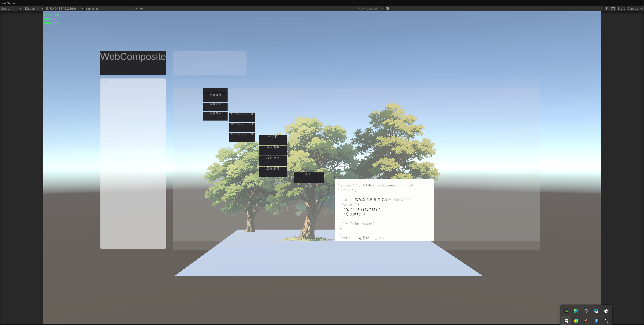
Task: Toggle Gizmos in the Game view
Action: click(x=632, y=9)
